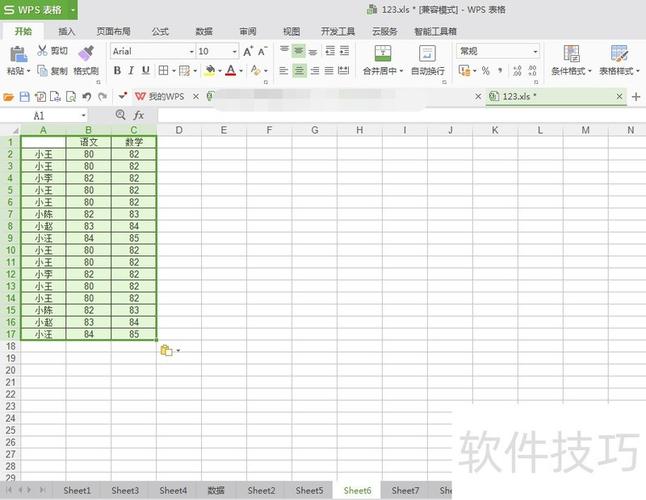
Task: Expand the Name Box A1 dropdown
Action: (84, 116)
